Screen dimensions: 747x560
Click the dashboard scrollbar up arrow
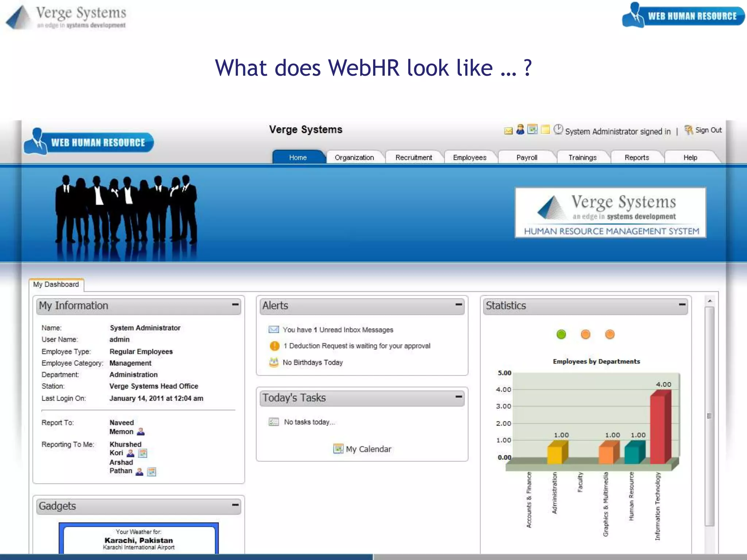point(710,301)
